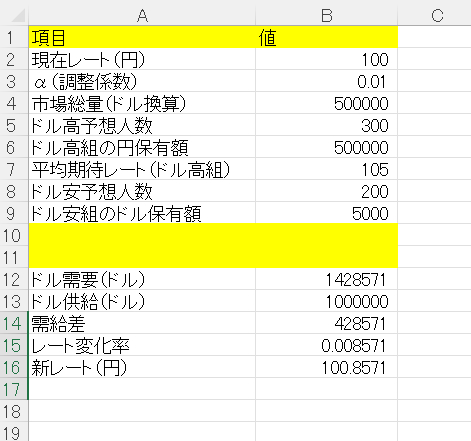Select row header 10
The height and width of the screenshot is (441, 471).
14,235
